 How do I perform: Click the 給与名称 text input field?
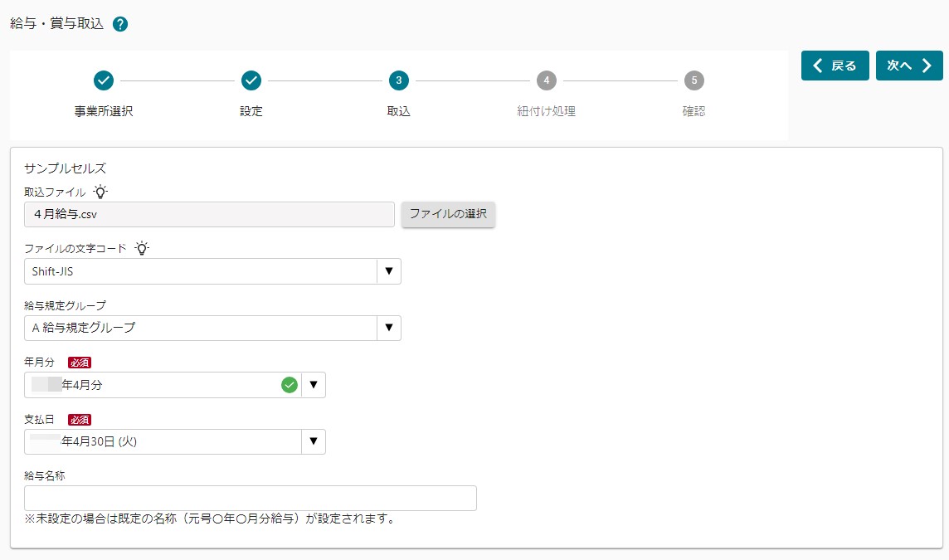tap(251, 498)
